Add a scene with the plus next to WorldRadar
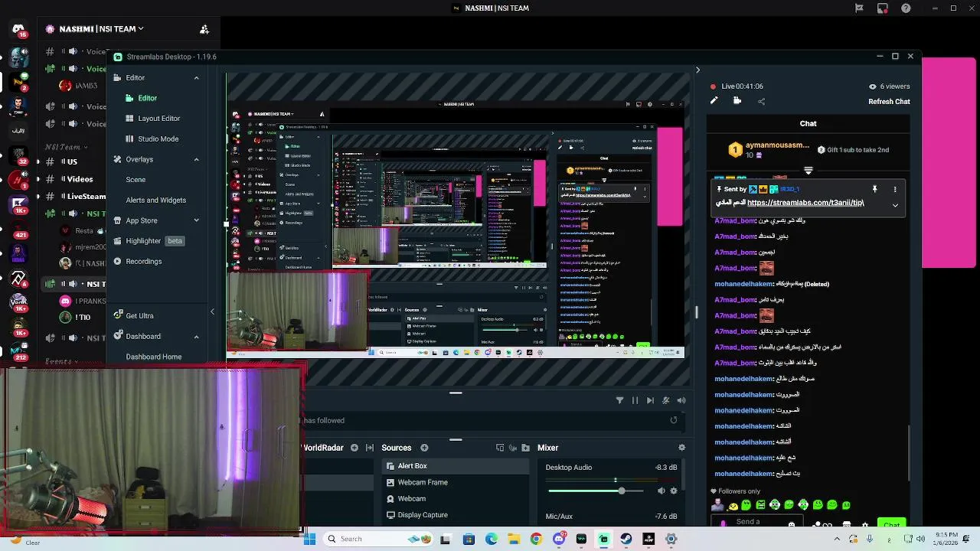This screenshot has width=980, height=551. coord(354,448)
